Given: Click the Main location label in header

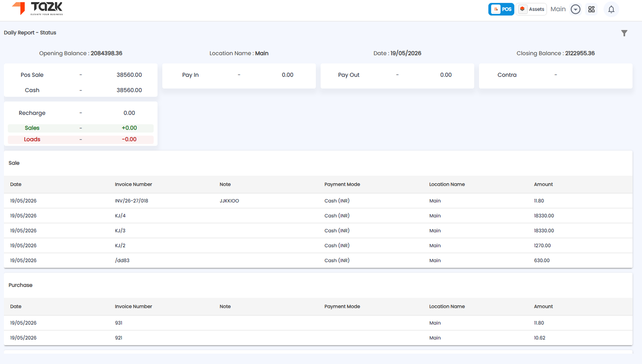Looking at the screenshot, I should [558, 9].
